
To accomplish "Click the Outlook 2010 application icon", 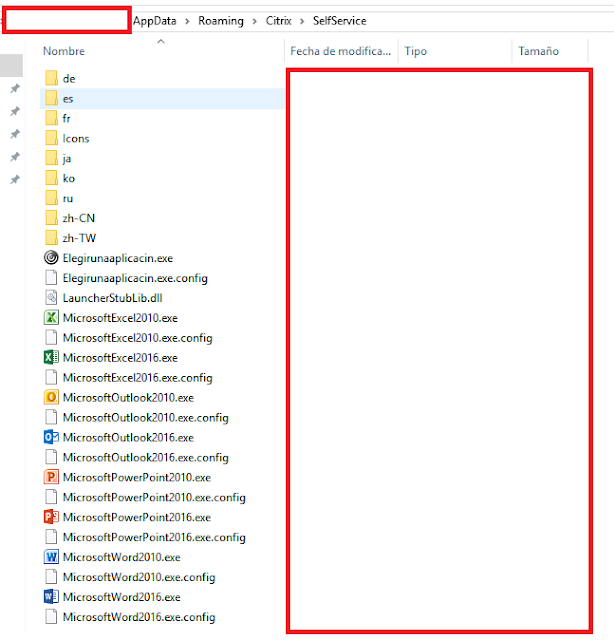I will (x=51, y=398).
